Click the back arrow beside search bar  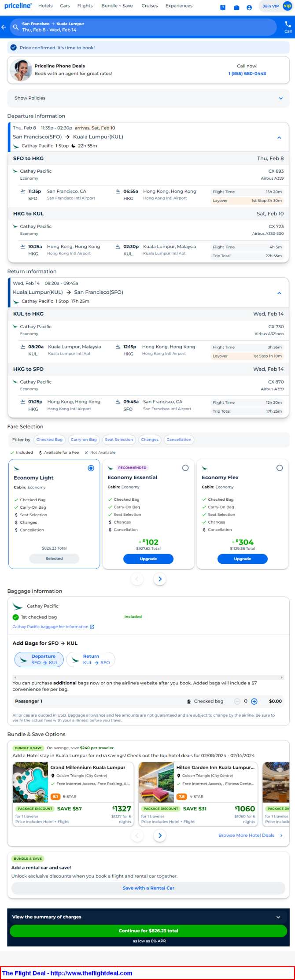click(4, 27)
